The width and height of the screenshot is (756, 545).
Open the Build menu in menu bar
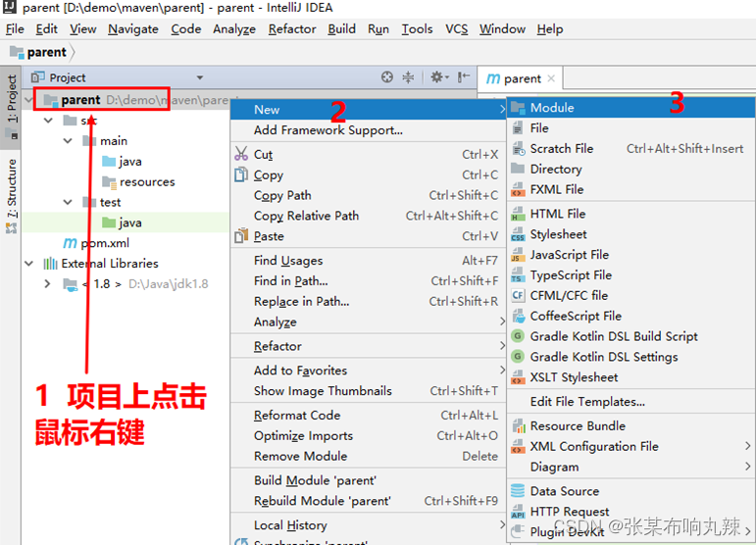point(341,28)
